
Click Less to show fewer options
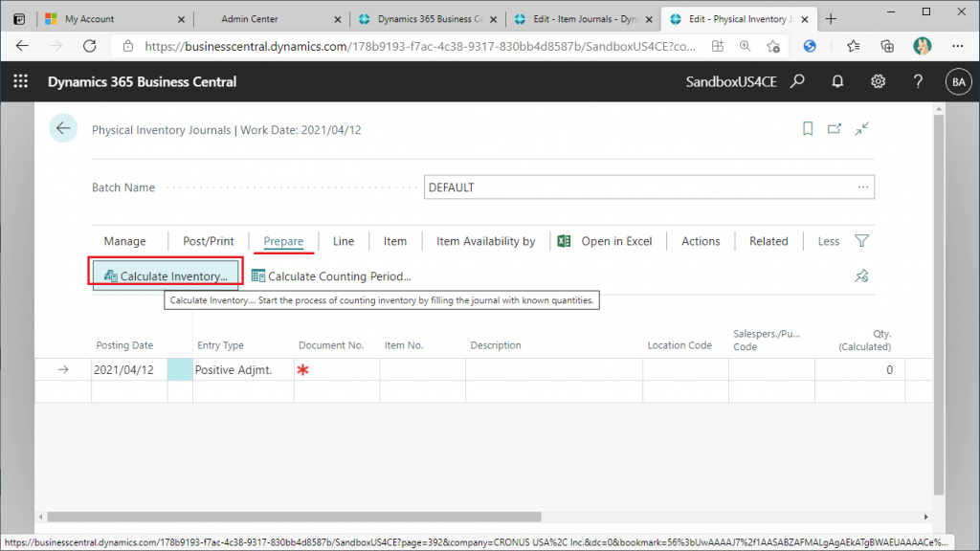tap(829, 241)
